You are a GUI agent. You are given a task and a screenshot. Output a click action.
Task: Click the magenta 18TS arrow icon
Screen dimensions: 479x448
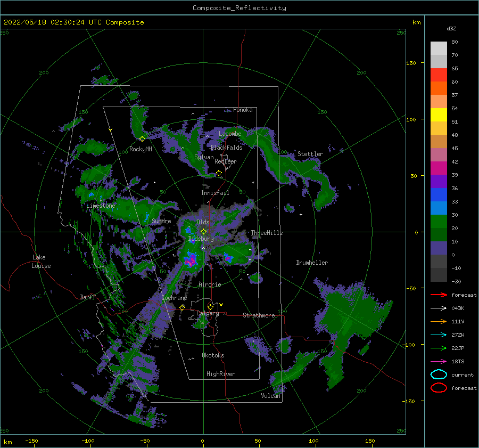tap(439, 362)
